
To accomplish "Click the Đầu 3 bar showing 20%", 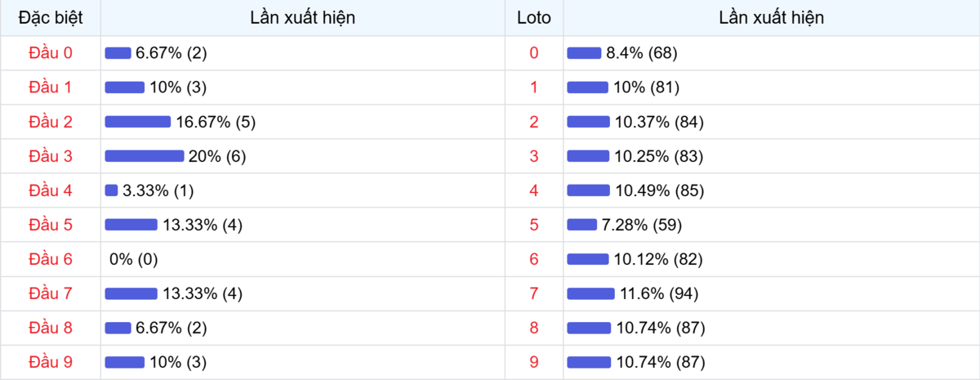I will 145,156.
